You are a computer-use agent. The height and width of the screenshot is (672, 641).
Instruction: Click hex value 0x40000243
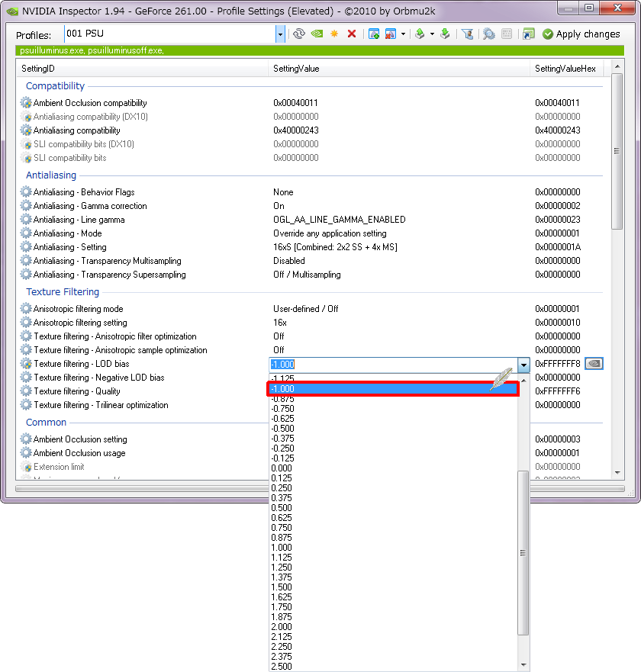click(557, 130)
